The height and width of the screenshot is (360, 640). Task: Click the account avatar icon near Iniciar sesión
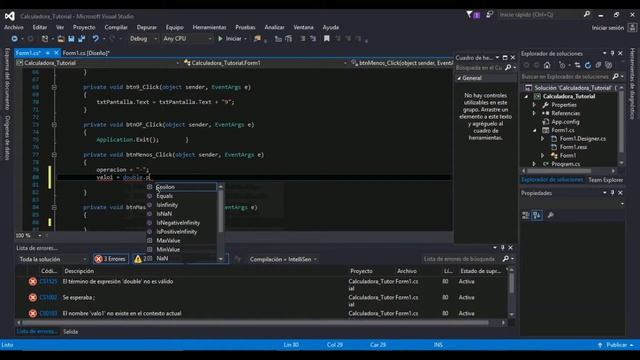[632, 28]
